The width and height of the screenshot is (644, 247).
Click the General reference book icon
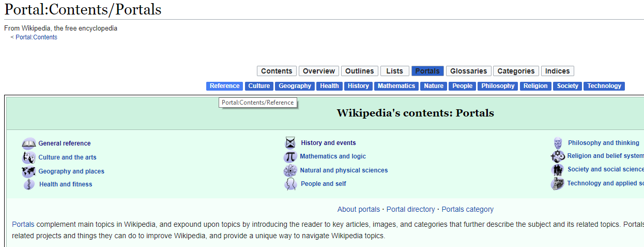pyautogui.click(x=29, y=143)
